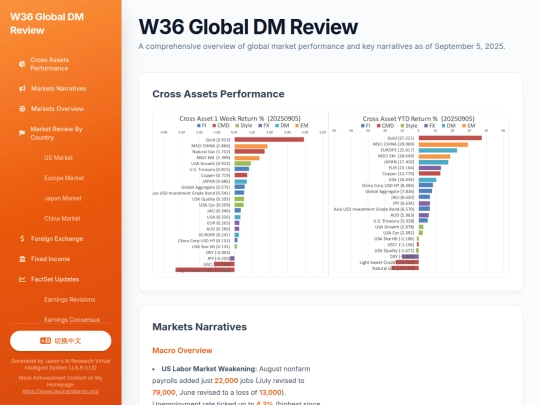Open the Cross Asset 1 Week Return chart
The width and height of the screenshot is (540, 405).
[x=240, y=195]
